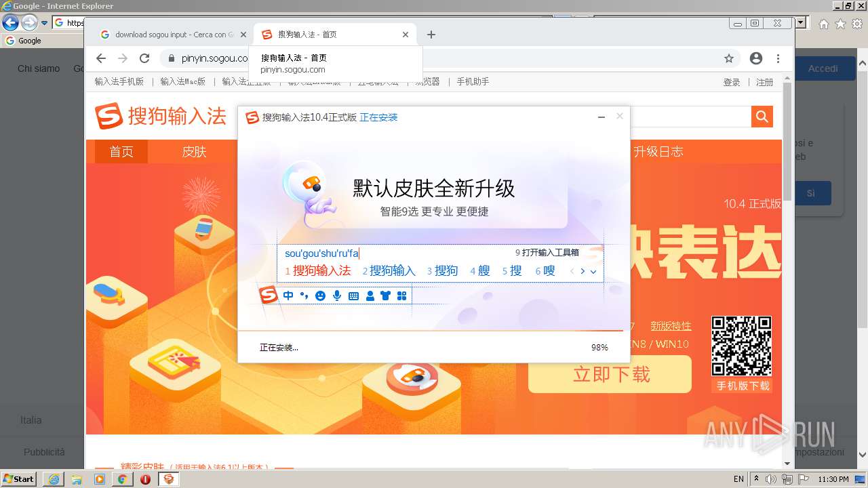Select candidate 2 搜狗输入

coord(389,270)
